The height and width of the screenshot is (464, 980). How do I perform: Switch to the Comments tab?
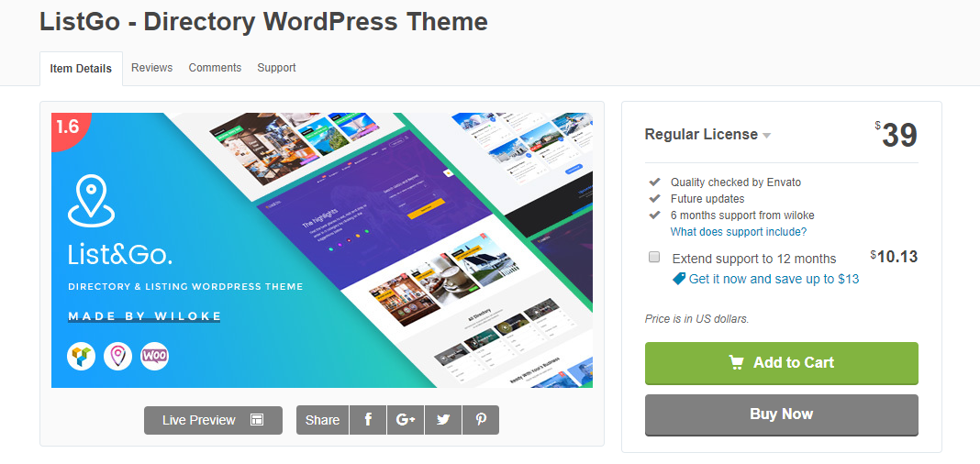click(215, 68)
